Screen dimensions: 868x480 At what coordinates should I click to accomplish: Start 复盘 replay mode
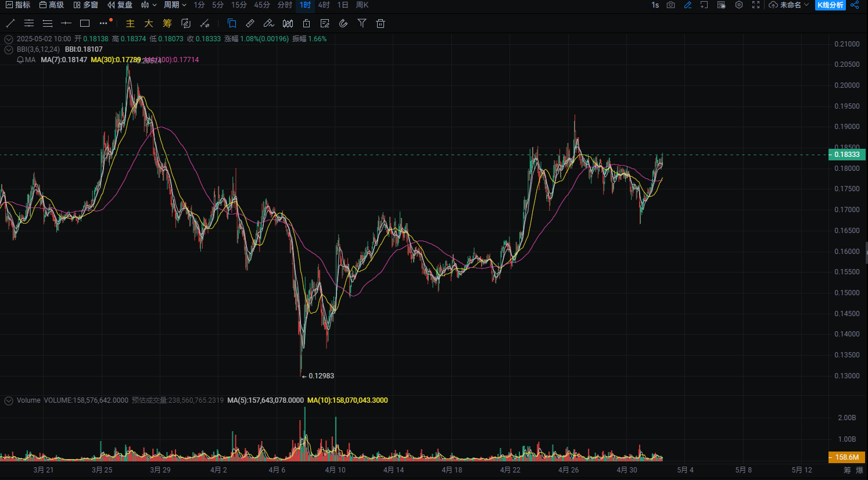(x=120, y=5)
